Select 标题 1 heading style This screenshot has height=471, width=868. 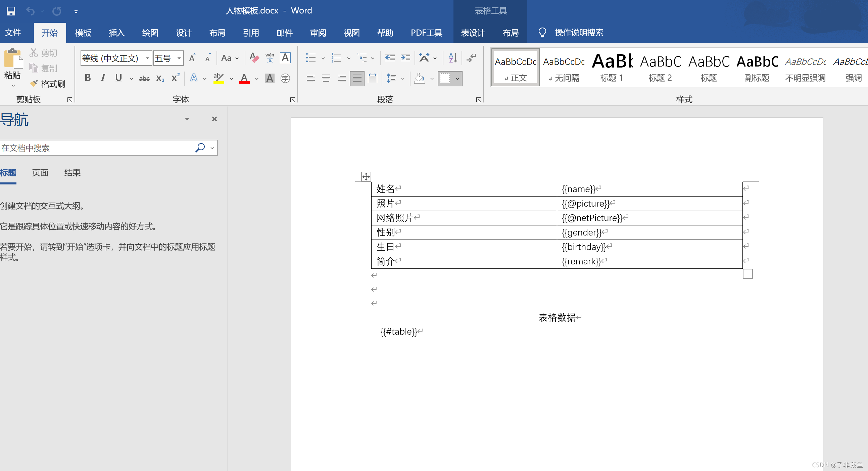point(612,68)
